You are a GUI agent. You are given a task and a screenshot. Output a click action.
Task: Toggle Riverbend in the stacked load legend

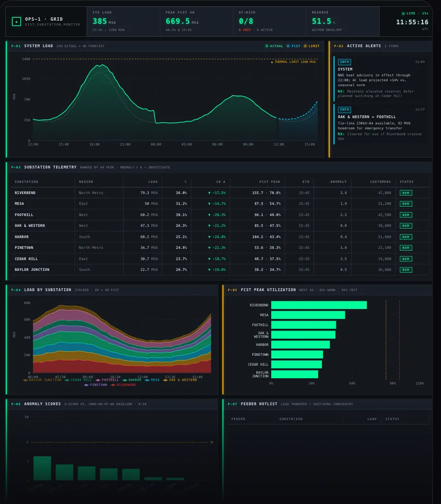pyautogui.click(x=123, y=385)
